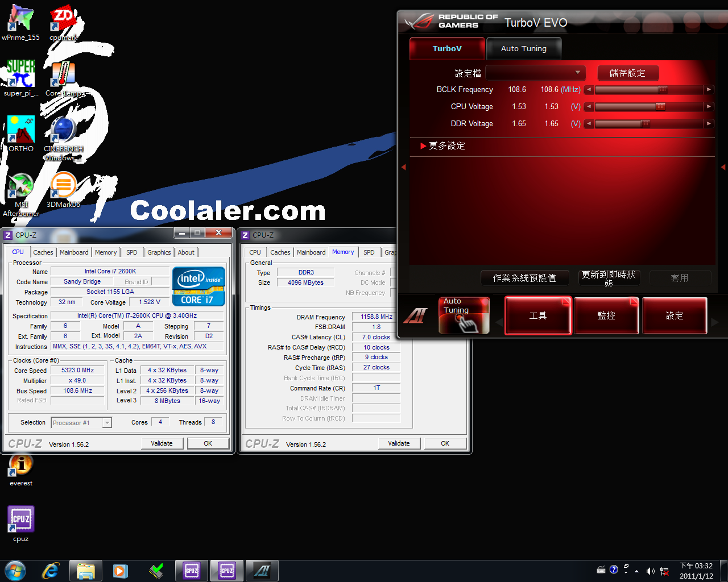
Task: Open SPD tab in left CPU-Z window
Action: (132, 252)
